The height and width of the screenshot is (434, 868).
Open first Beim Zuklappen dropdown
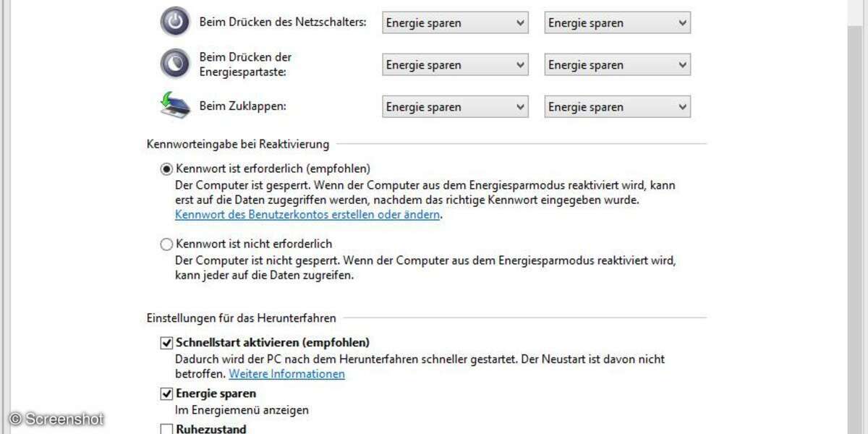tap(455, 107)
